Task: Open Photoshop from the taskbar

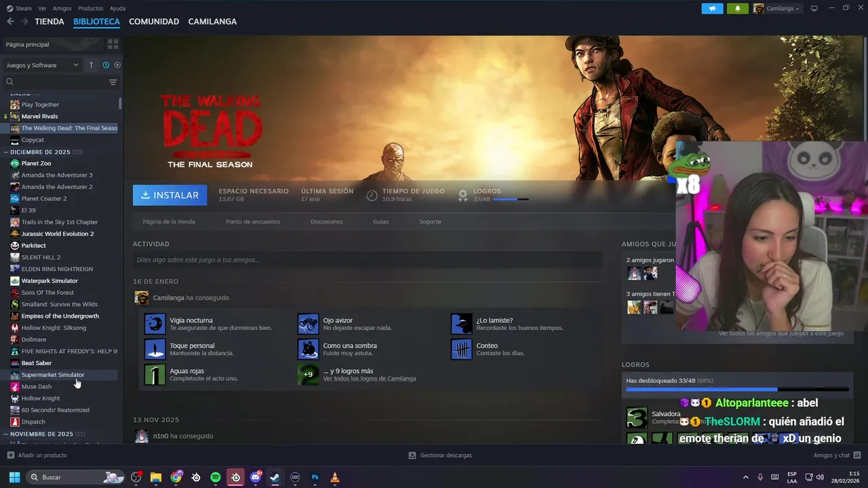Action: (x=315, y=477)
